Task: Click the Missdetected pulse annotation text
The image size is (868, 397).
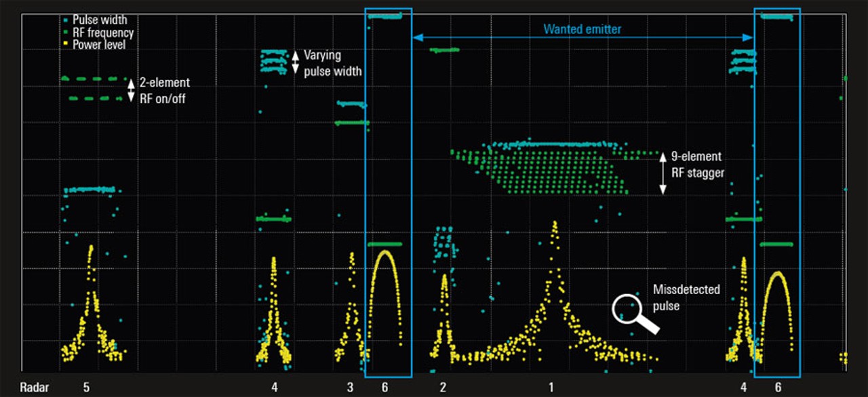Action: 686,297
